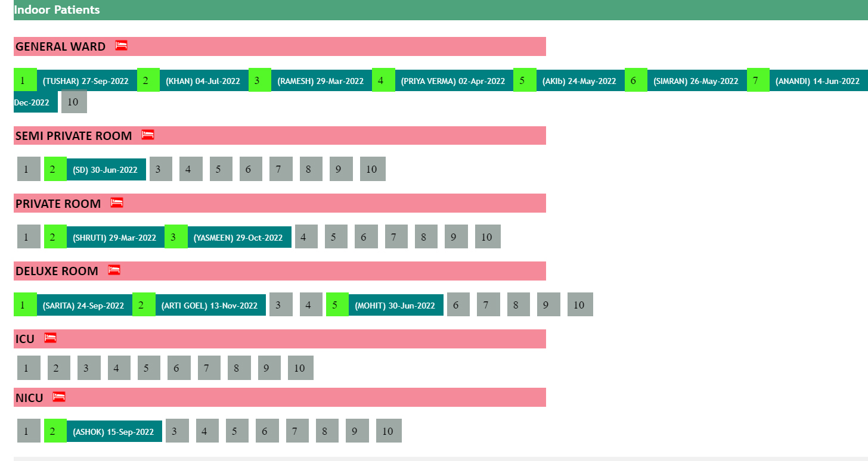Click the bed icon beside SEMI PRIVATE ROOM
The image size is (868, 461).
point(148,135)
